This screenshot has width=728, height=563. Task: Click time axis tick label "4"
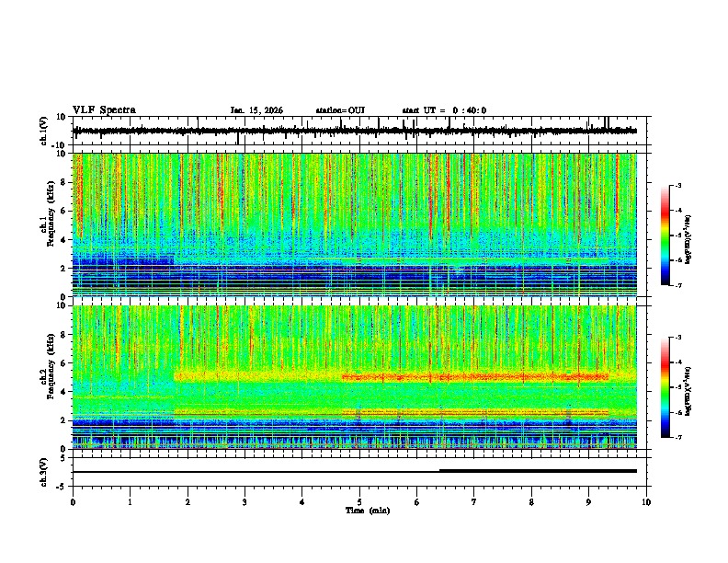(302, 502)
